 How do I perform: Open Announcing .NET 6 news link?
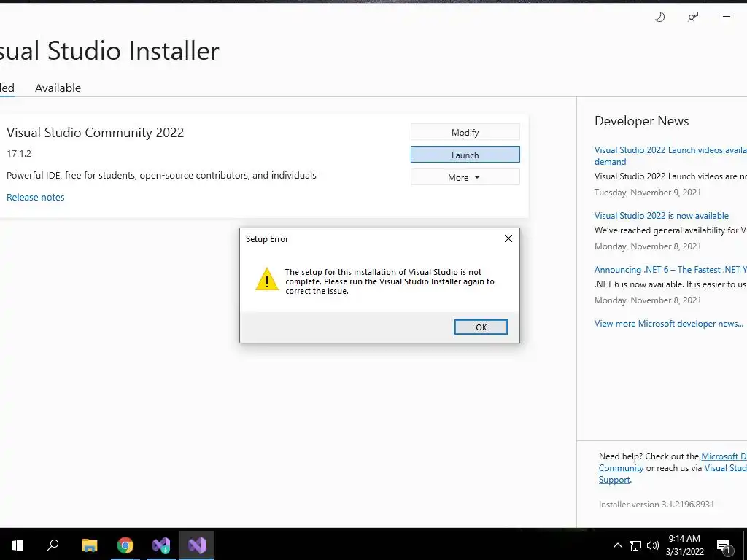pyautogui.click(x=670, y=270)
